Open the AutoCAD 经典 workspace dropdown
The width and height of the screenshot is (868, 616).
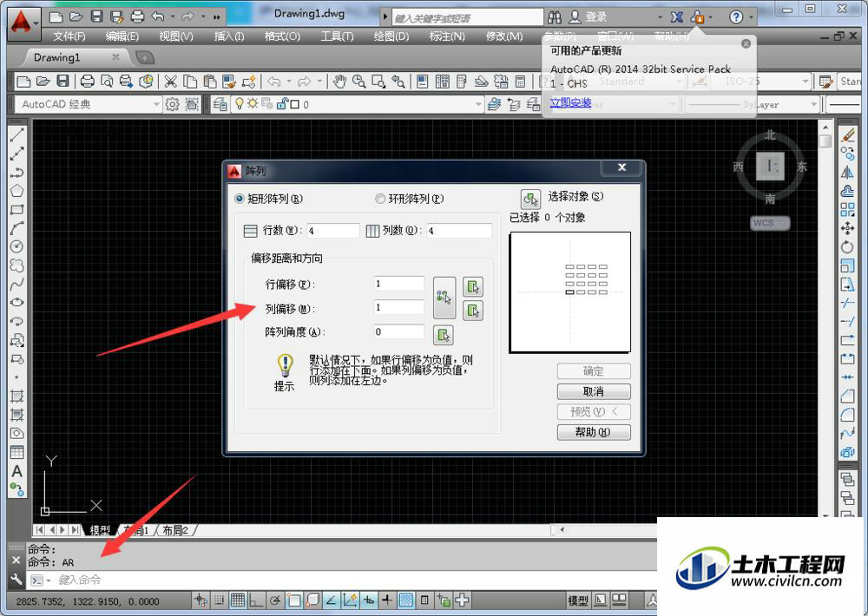(x=156, y=104)
